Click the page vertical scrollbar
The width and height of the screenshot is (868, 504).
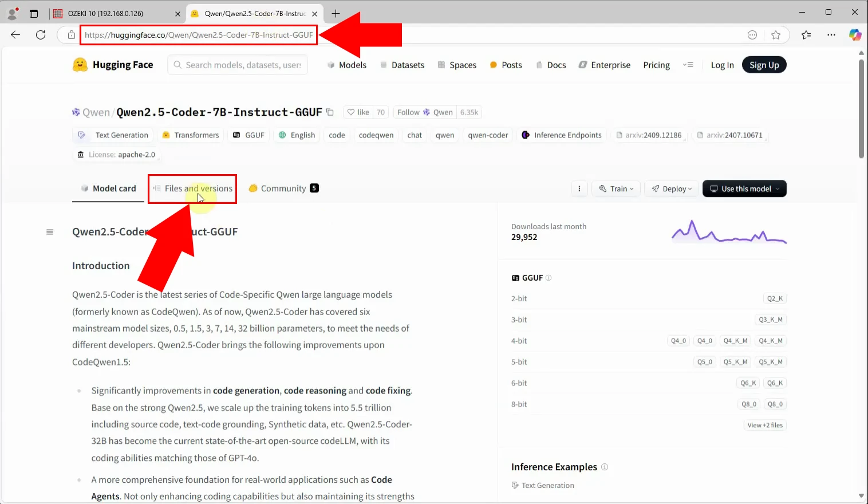pyautogui.click(x=861, y=109)
